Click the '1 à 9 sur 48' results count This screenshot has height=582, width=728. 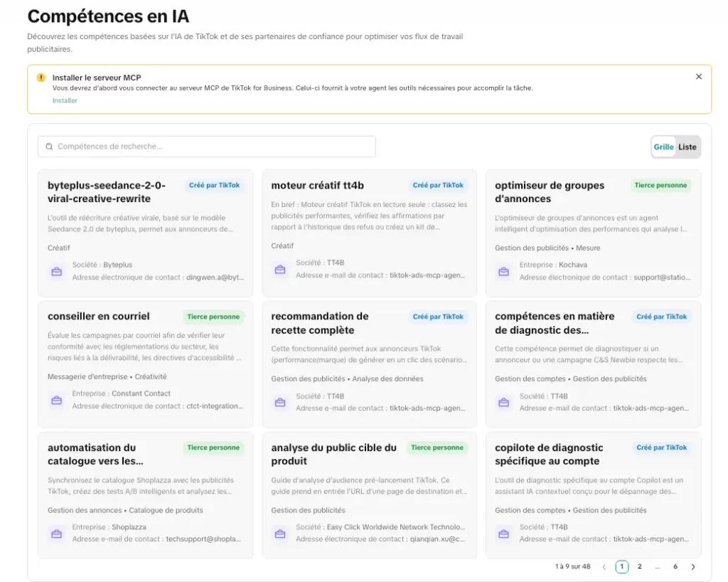(572, 566)
